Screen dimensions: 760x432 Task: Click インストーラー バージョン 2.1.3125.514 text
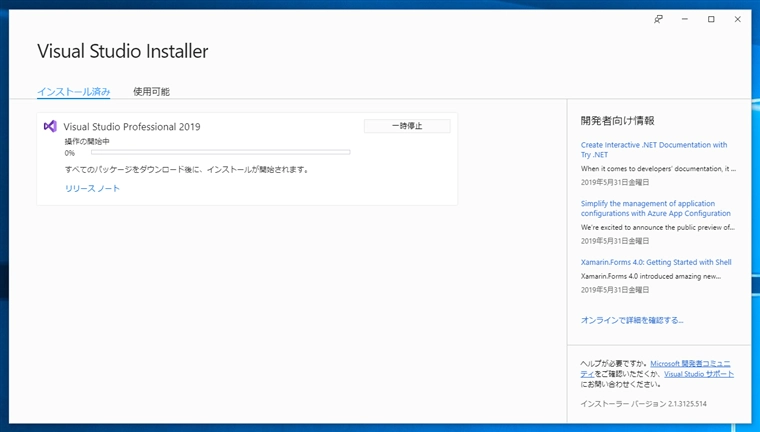[644, 404]
